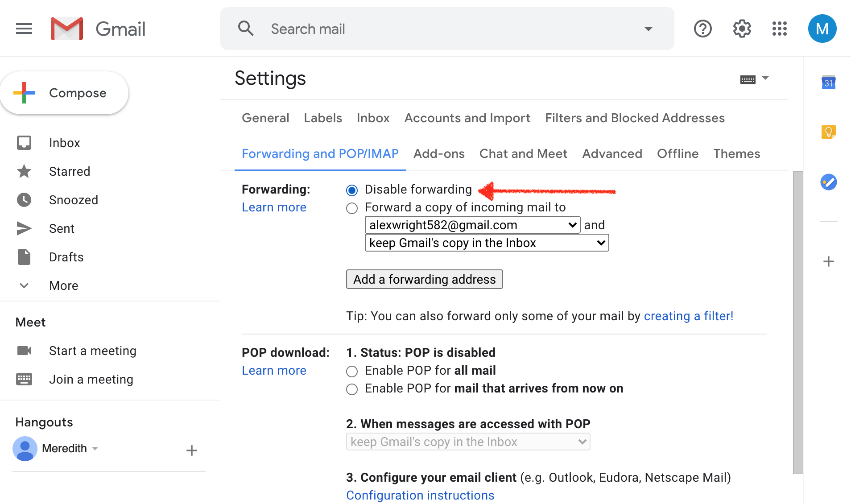Viewport: 851px width, 504px height.
Task: Open the Accounts and Import tab
Action: pyautogui.click(x=467, y=118)
